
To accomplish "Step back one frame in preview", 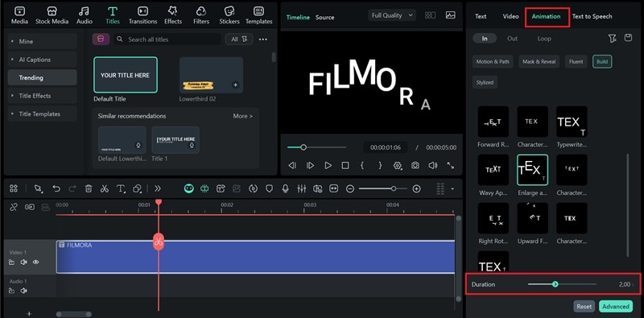I will pos(292,166).
